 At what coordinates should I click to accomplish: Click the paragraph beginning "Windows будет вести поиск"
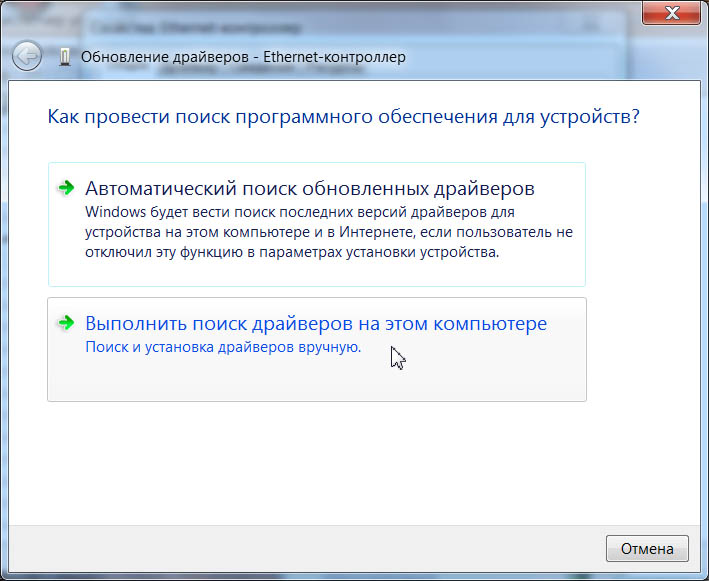(329, 232)
